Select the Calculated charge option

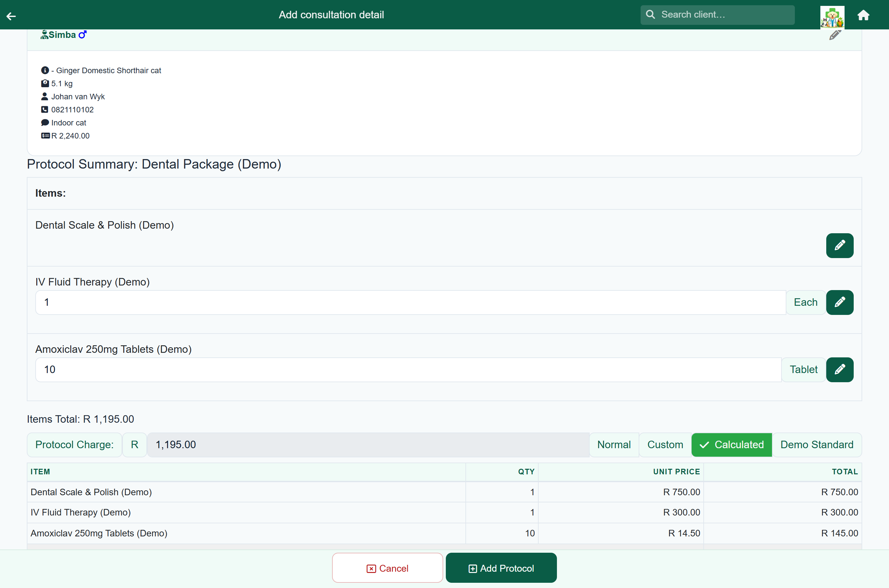pyautogui.click(x=731, y=445)
